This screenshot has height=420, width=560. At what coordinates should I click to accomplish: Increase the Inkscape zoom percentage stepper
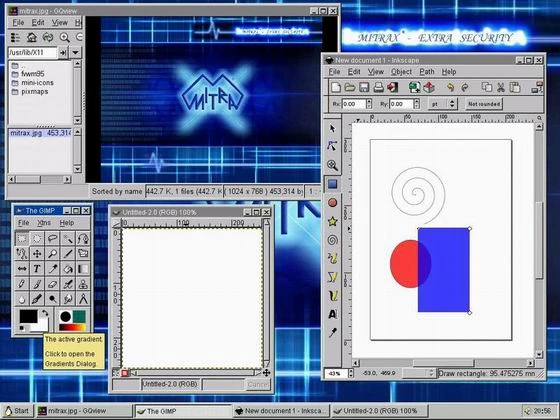pyautogui.click(x=351, y=371)
